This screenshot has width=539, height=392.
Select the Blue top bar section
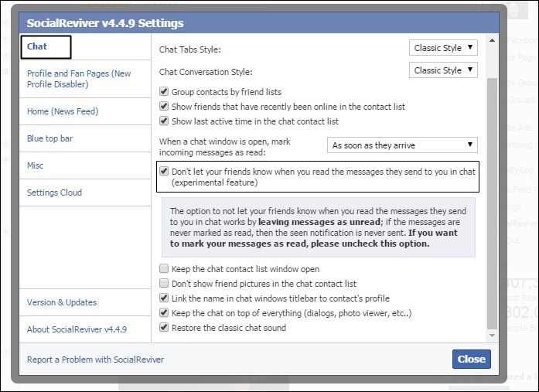pos(85,138)
